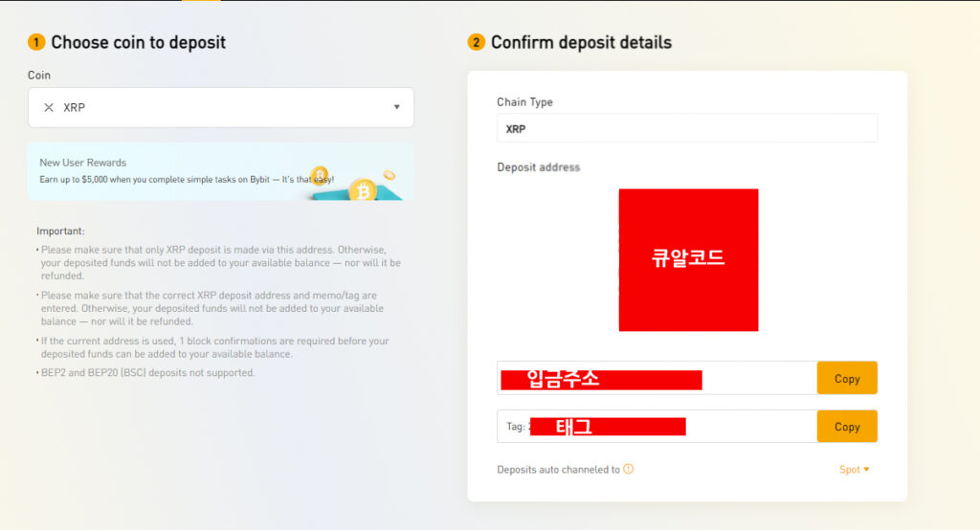The image size is (980, 530).
Task: Copy the deposit address
Action: pos(847,378)
